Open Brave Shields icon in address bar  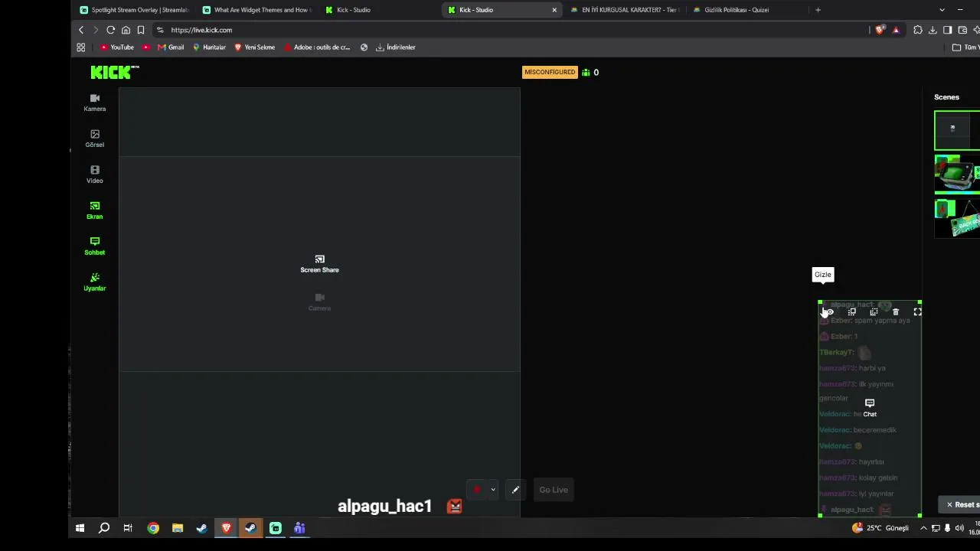coord(880,30)
